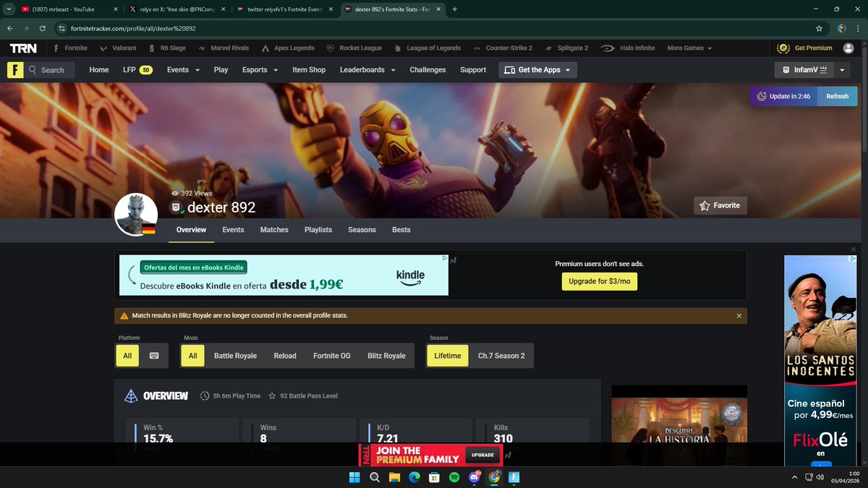Switch to the Seasons tab
868x488 pixels.
(x=362, y=229)
